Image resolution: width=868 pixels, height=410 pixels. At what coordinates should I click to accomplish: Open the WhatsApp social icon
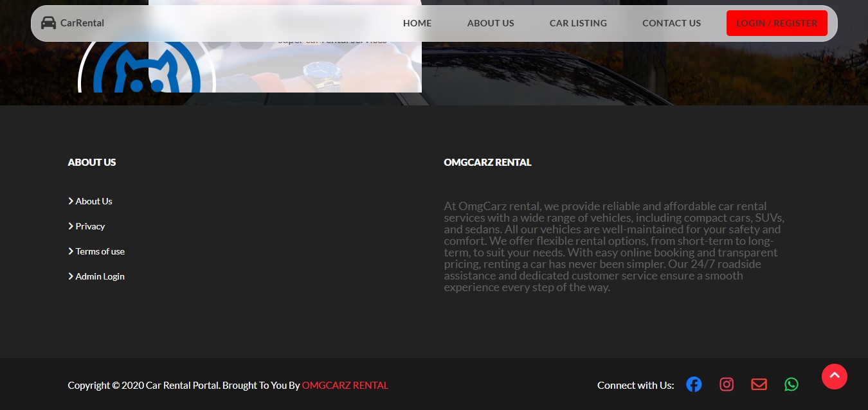pos(791,384)
